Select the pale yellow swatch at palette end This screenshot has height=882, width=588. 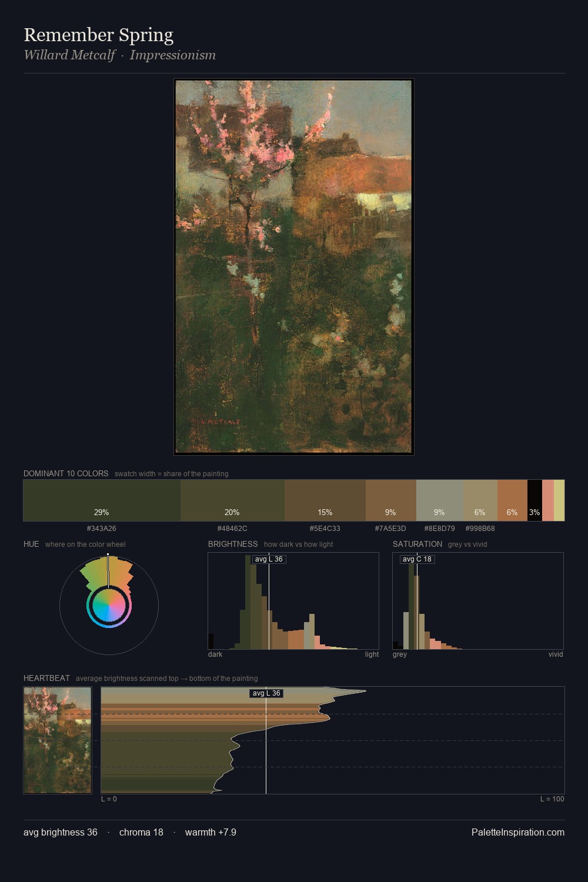pos(559,500)
